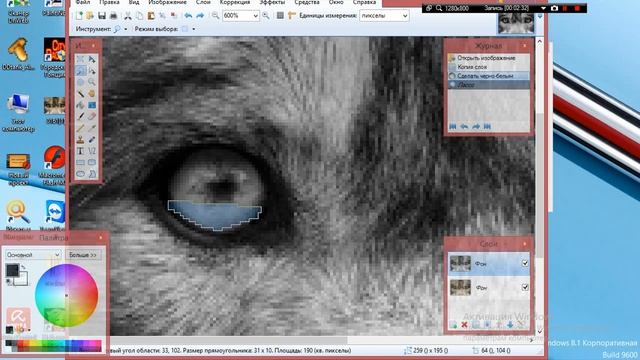Select the Rectangle shape tool
The image size is (640, 360).
coord(80,162)
